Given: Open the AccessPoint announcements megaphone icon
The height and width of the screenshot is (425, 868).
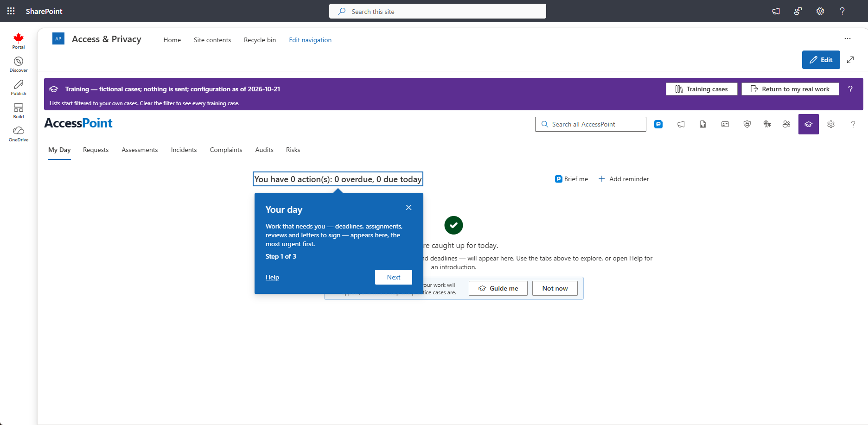Looking at the screenshot, I should pyautogui.click(x=681, y=124).
